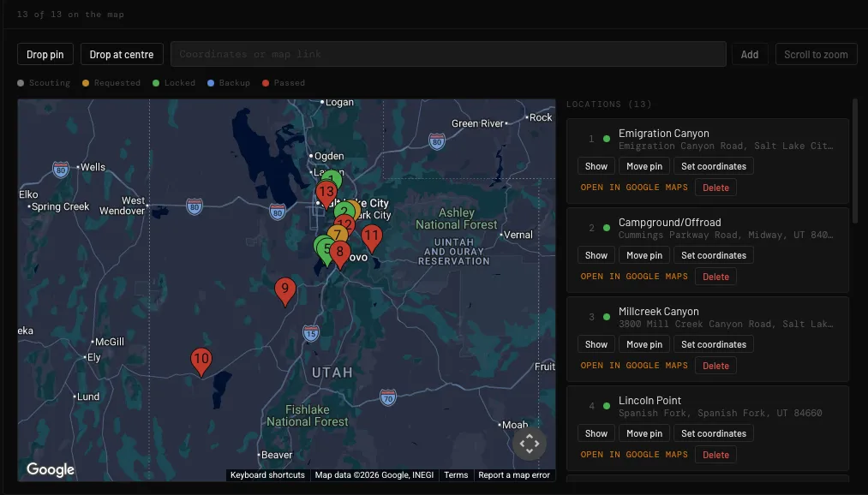
Task: Click the 'LOCATIONS (13)' heading
Action: click(x=609, y=104)
